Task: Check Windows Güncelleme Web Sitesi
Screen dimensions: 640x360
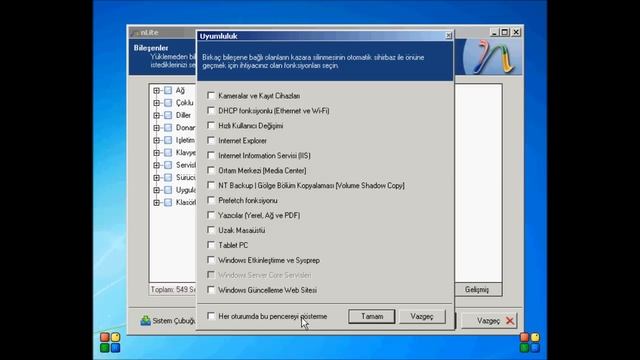Action: click(211, 290)
